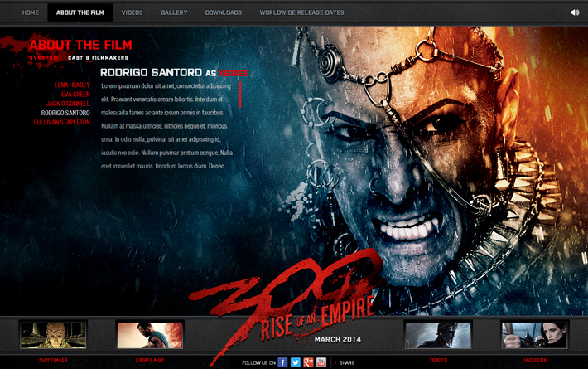
Task: Open the Google Plus follow icon
Action: [308, 362]
